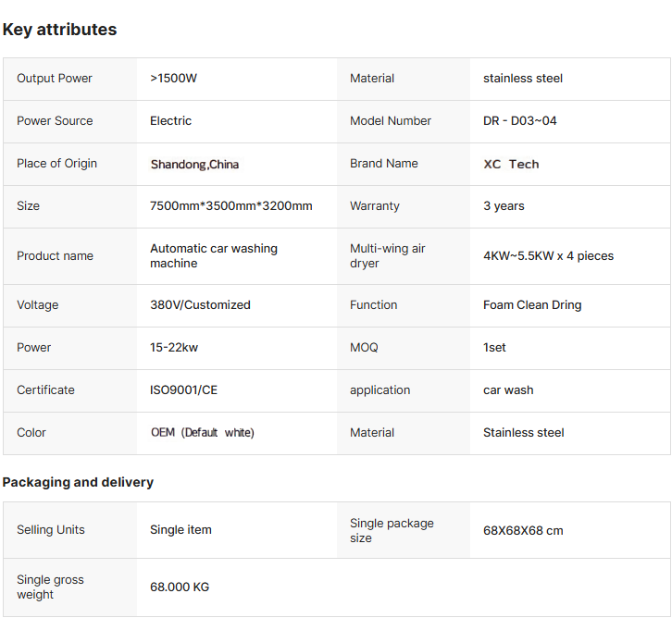Viewport: 672px width, 618px height.
Task: Click the 7500mm*3500mm*3200mm size value
Action: click(230, 206)
